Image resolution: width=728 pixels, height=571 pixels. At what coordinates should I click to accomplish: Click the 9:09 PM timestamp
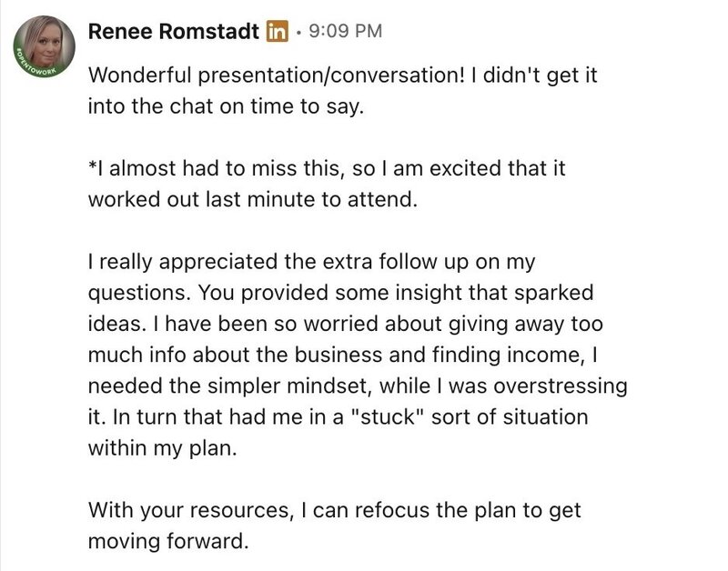click(x=345, y=32)
